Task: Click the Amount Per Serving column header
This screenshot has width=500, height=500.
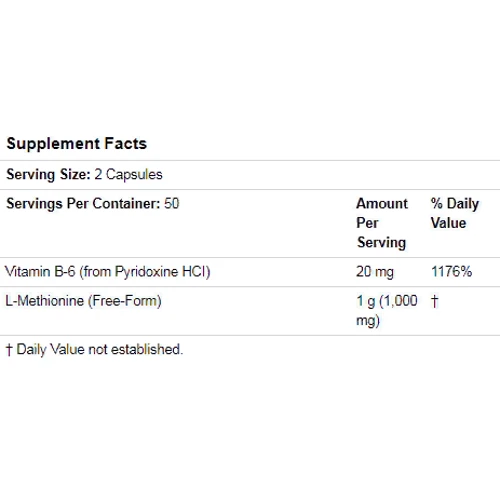Action: point(382,223)
